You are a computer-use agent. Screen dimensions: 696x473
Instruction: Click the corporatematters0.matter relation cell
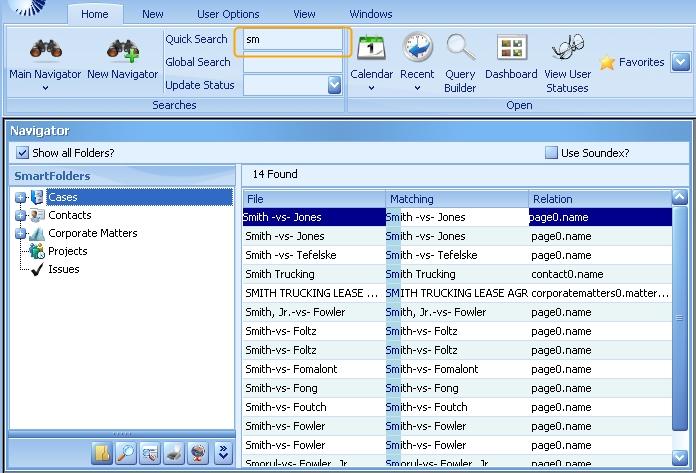600,293
